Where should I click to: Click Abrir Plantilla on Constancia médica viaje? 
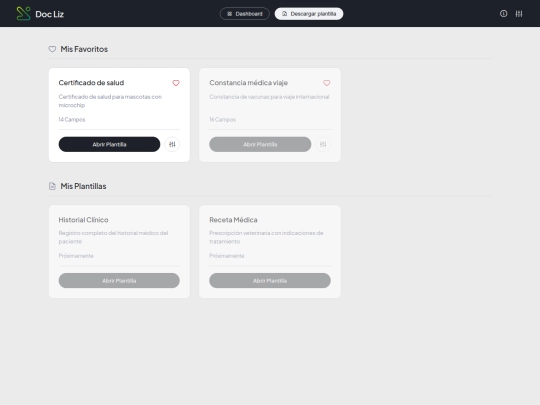click(260, 144)
